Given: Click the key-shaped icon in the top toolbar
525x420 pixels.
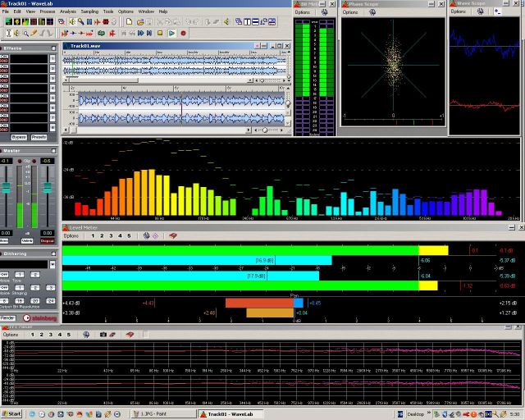Looking at the screenshot, I should tap(81, 22).
